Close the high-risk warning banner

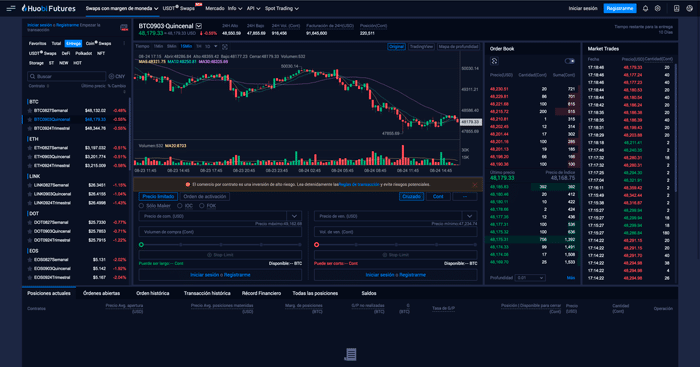(475, 184)
